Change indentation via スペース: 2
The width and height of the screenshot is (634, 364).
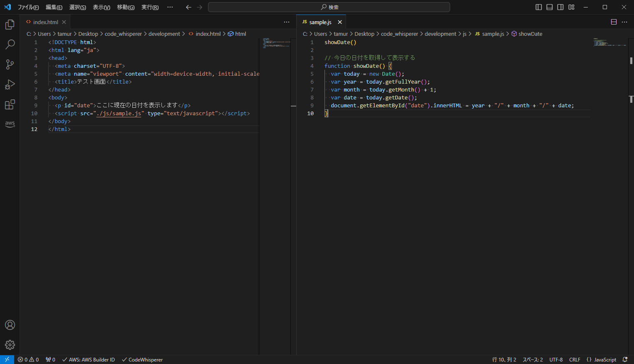pyautogui.click(x=533, y=359)
